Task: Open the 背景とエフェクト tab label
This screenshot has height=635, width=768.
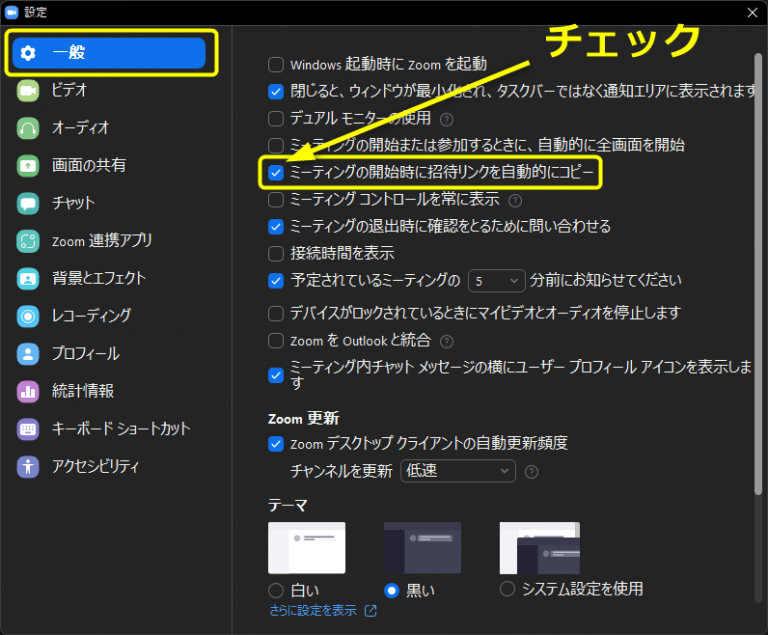Action: click(x=99, y=278)
